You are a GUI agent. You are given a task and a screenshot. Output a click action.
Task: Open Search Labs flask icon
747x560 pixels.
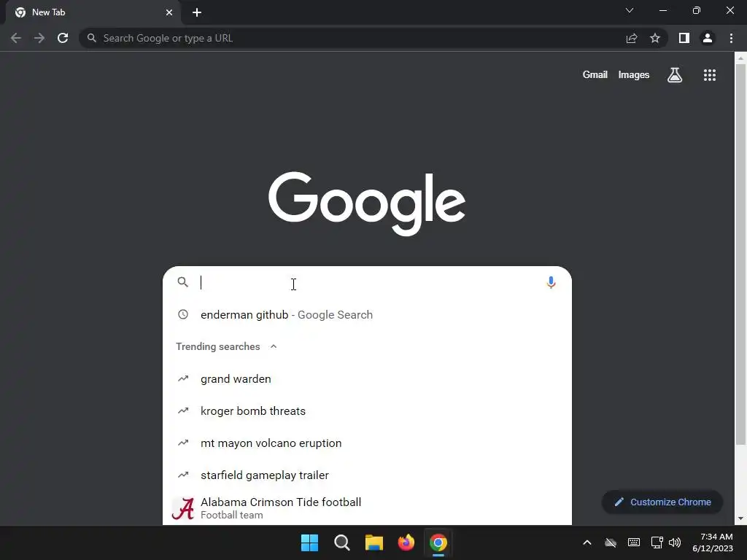[675, 75]
